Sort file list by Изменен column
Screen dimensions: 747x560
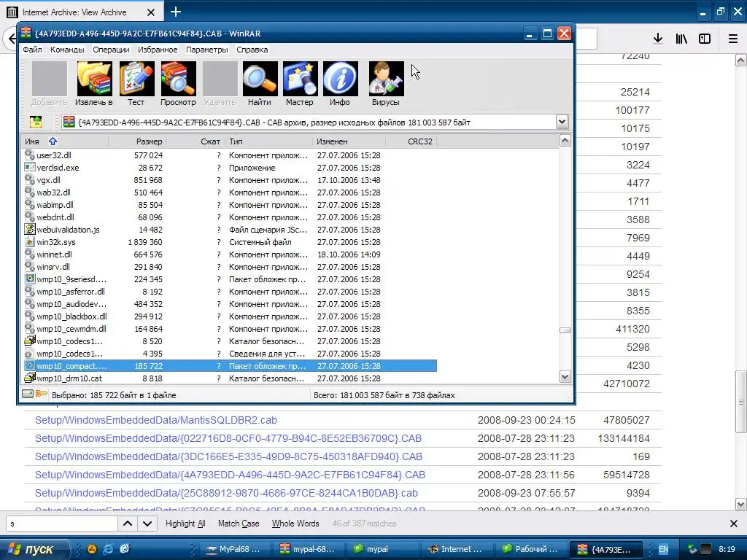[349, 141]
